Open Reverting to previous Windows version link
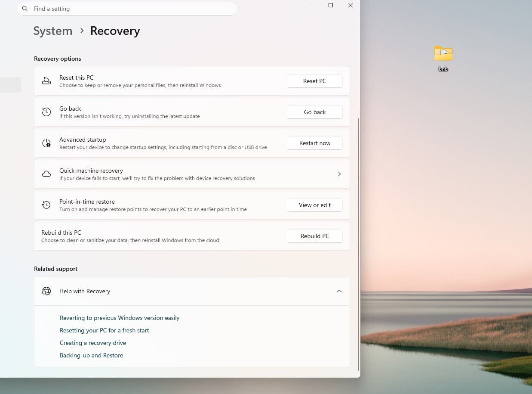 click(x=120, y=318)
